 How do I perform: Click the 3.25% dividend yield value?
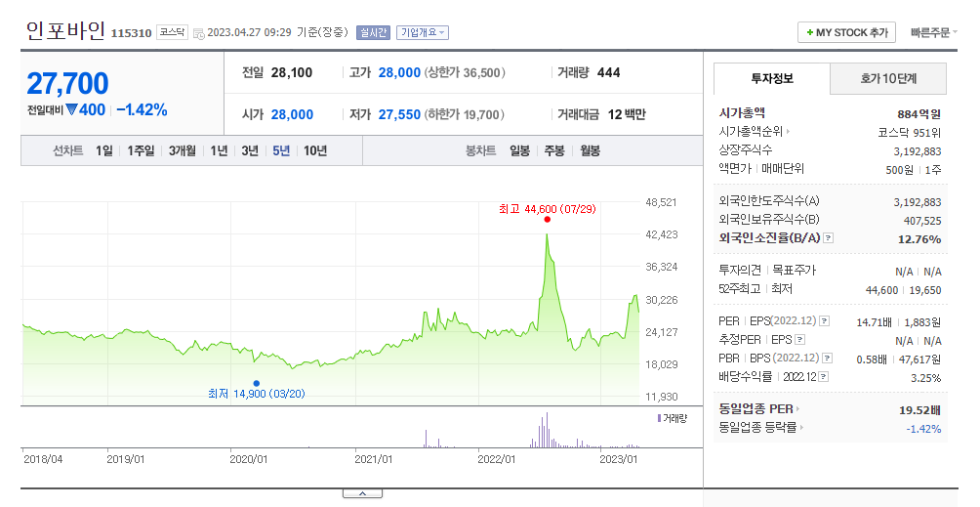pyautogui.click(x=925, y=378)
